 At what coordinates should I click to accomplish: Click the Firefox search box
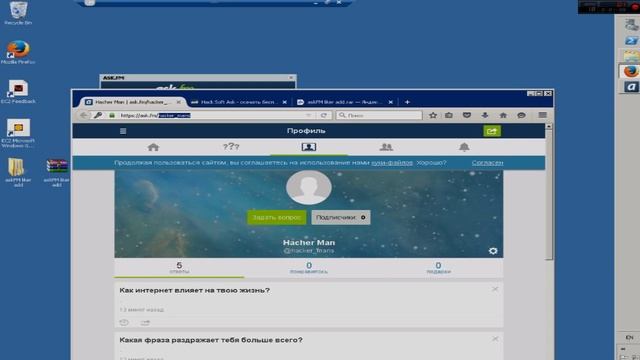click(x=379, y=116)
